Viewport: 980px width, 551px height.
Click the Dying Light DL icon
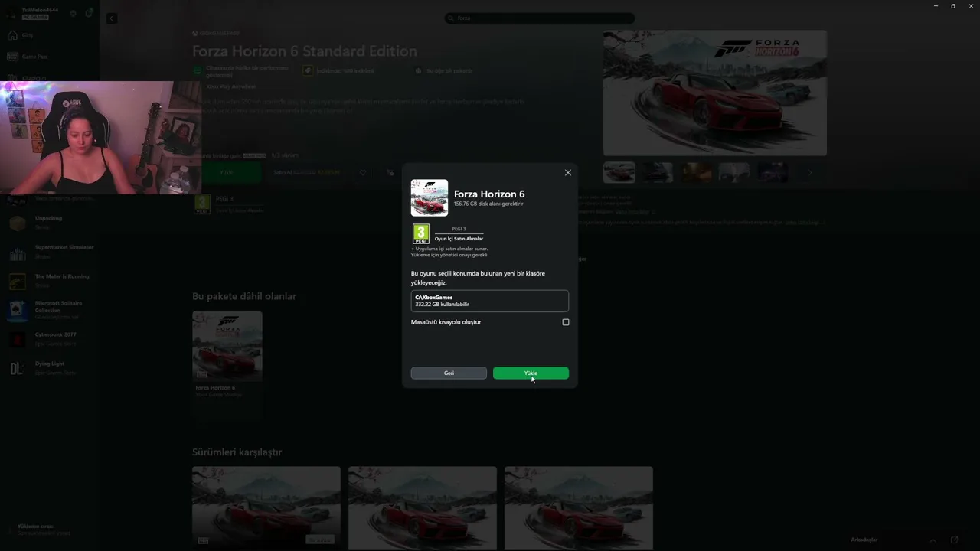[18, 368]
